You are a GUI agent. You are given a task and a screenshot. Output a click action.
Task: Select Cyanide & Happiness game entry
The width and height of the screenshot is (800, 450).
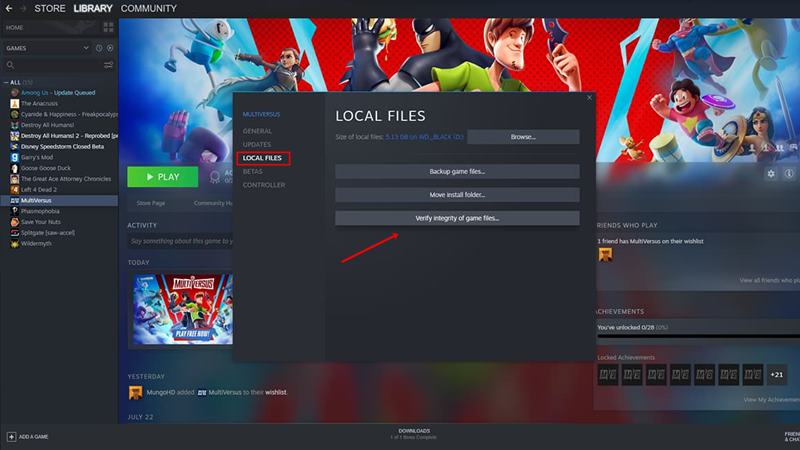click(64, 114)
